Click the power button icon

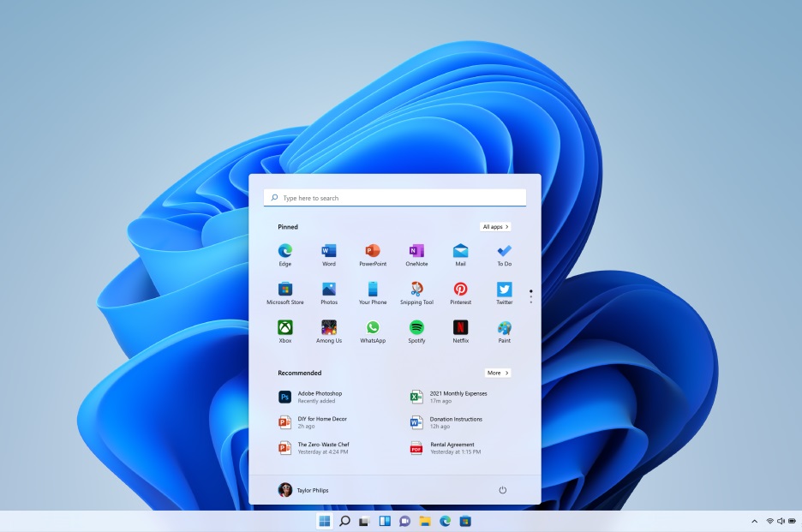click(502, 490)
